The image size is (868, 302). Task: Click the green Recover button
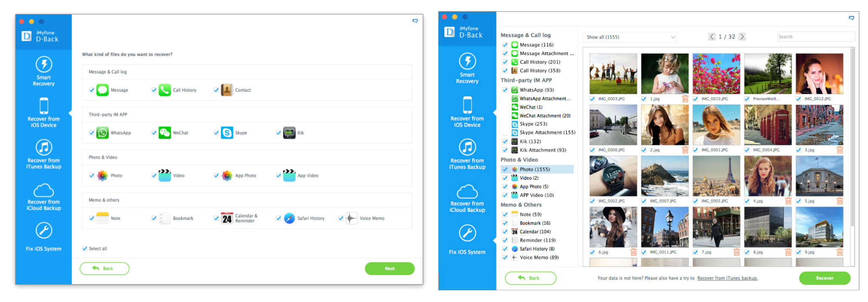(x=825, y=278)
